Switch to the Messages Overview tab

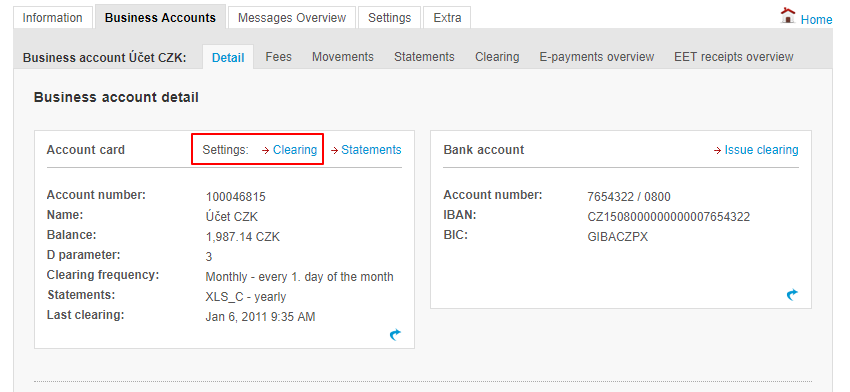tap(292, 17)
